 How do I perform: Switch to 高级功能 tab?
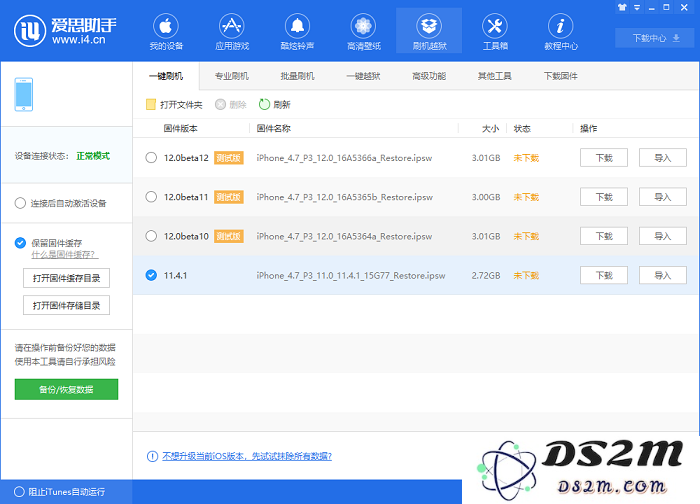[429, 76]
